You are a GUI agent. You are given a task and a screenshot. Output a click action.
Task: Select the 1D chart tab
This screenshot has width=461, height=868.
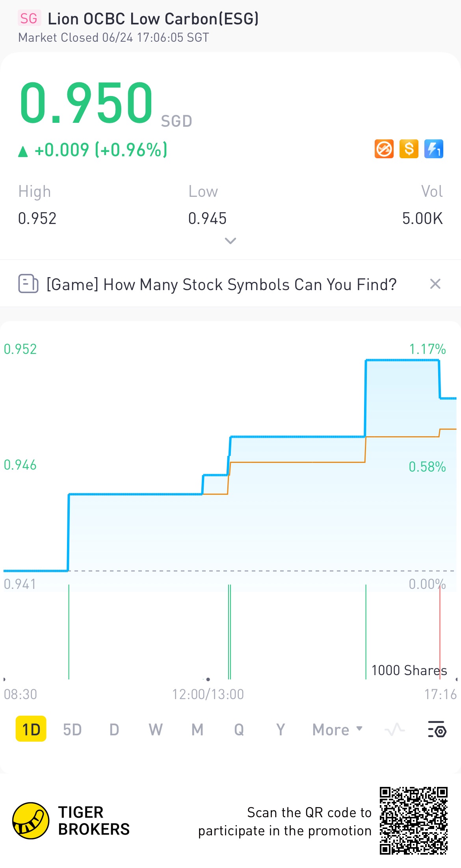click(31, 729)
